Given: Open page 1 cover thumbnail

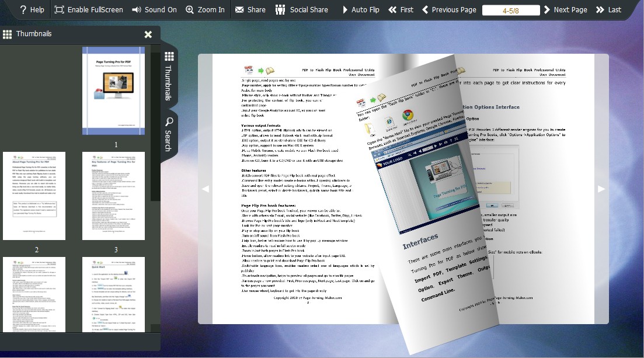Looking at the screenshot, I should pyautogui.click(x=113, y=91).
